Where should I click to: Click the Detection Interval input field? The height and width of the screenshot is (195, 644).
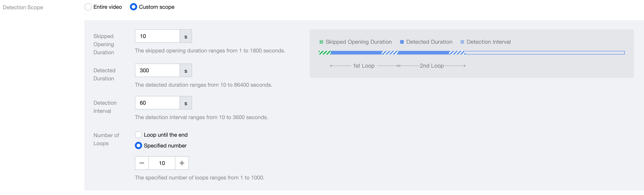(157, 103)
